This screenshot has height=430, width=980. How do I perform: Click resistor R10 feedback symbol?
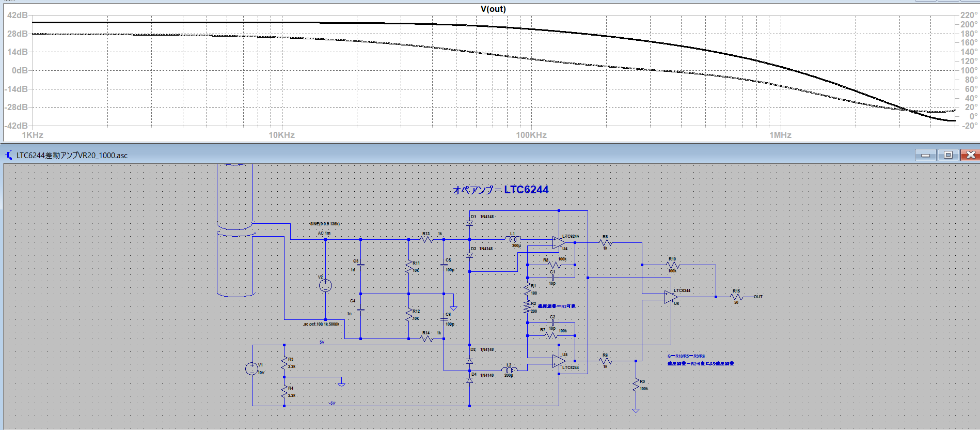click(672, 265)
